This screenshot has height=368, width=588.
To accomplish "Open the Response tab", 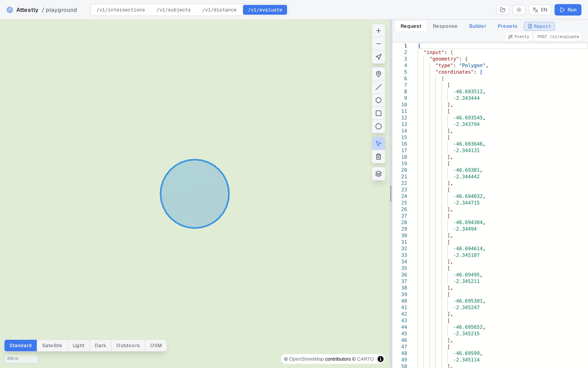I will [x=445, y=26].
